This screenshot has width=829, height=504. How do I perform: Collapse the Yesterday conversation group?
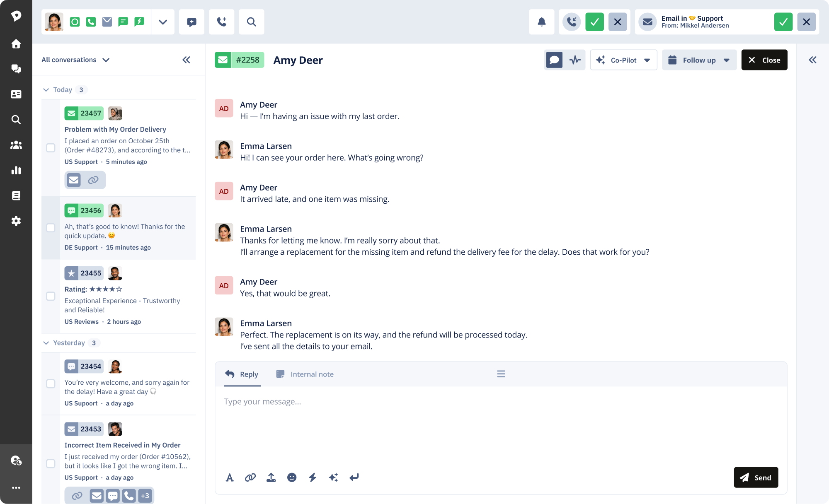click(46, 343)
